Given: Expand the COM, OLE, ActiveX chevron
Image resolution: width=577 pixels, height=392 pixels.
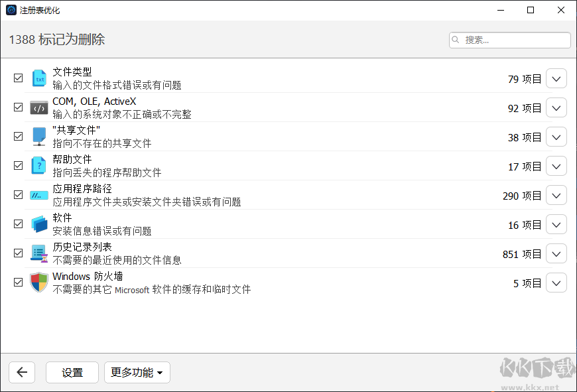Looking at the screenshot, I should [x=556, y=107].
